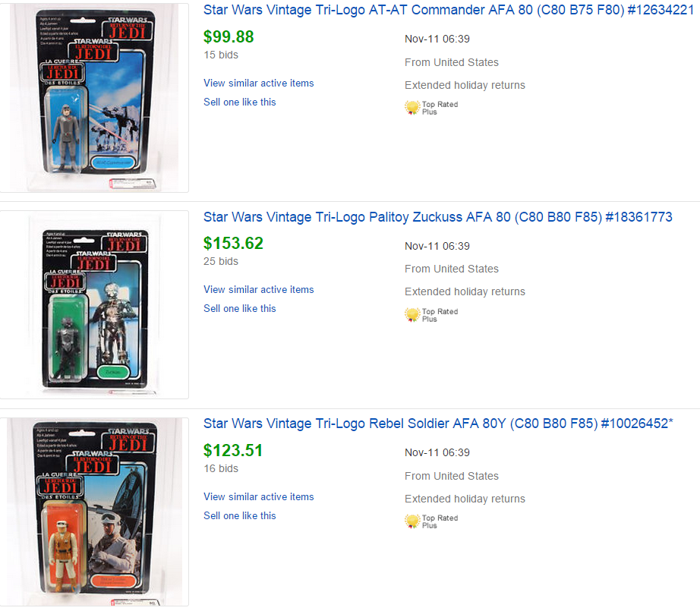The width and height of the screenshot is (700, 611).
Task: Open Rebel Soldier AFA 80Y listing title
Action: coord(438,424)
